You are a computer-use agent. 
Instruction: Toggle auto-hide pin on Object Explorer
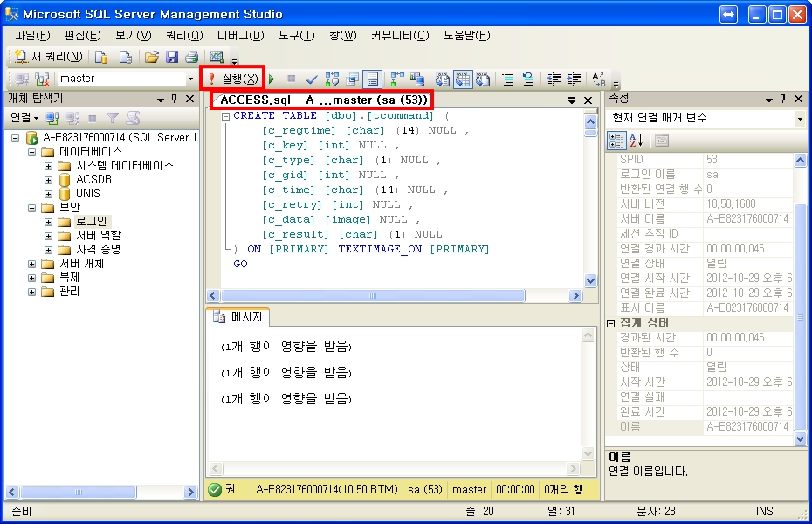[175, 99]
